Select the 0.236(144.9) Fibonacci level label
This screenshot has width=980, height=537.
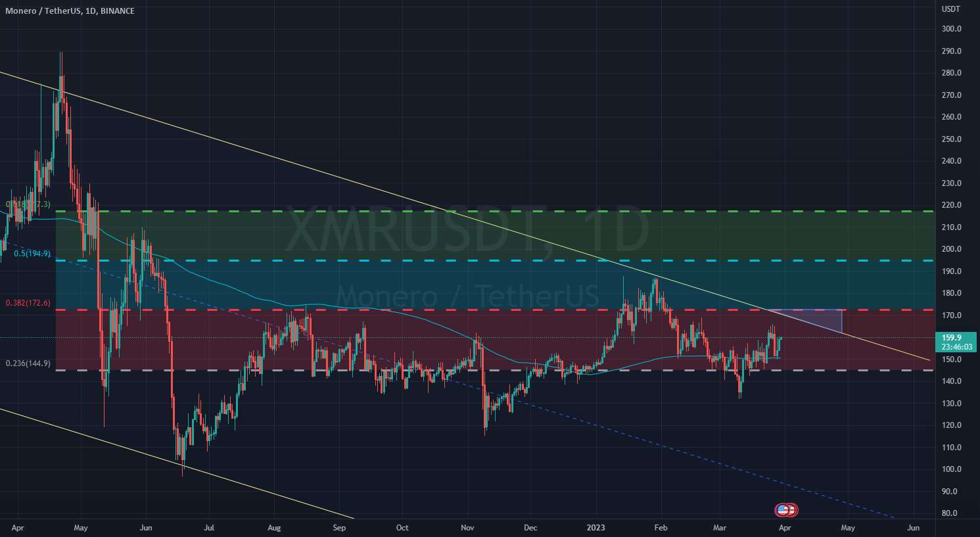point(28,363)
